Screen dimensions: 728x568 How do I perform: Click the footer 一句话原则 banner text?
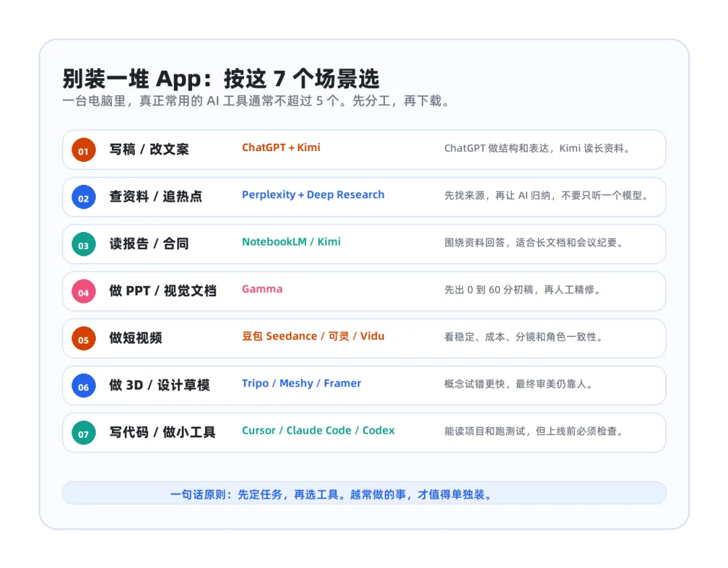(332, 494)
